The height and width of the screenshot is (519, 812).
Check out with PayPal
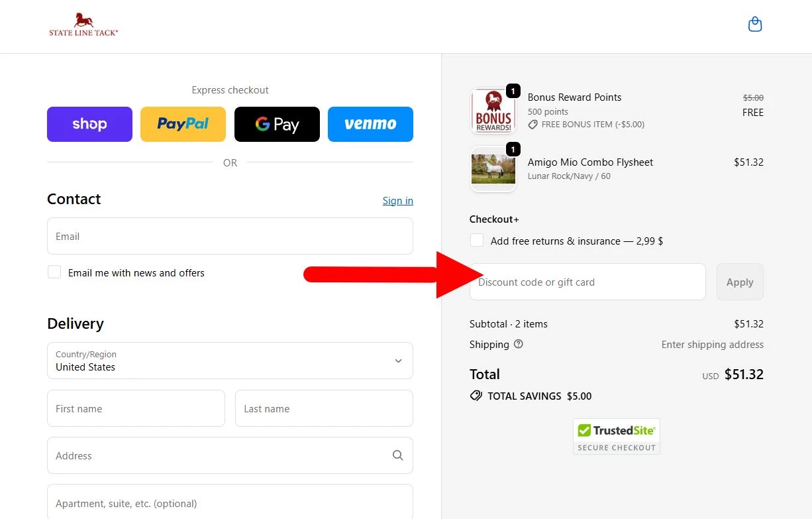(x=183, y=124)
